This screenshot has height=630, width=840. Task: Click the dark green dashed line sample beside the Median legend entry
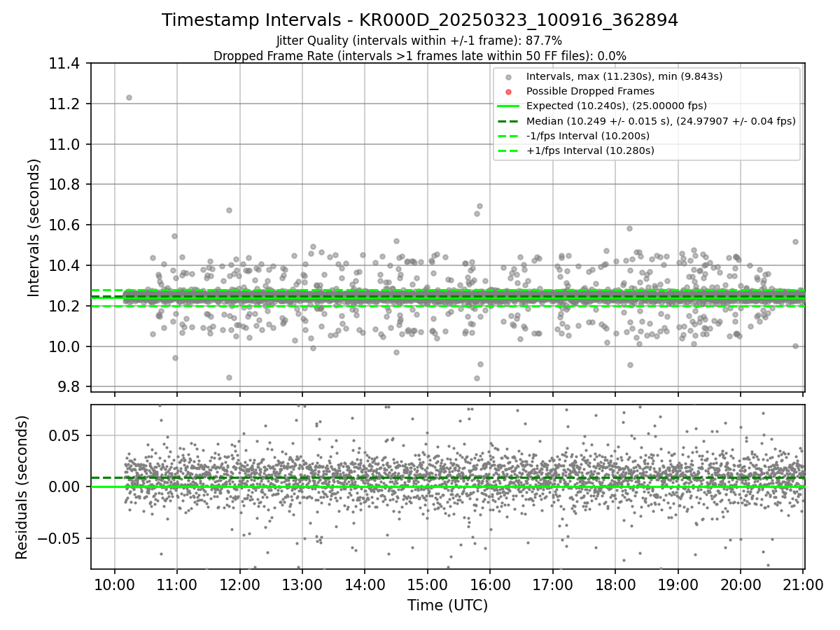pos(509,121)
